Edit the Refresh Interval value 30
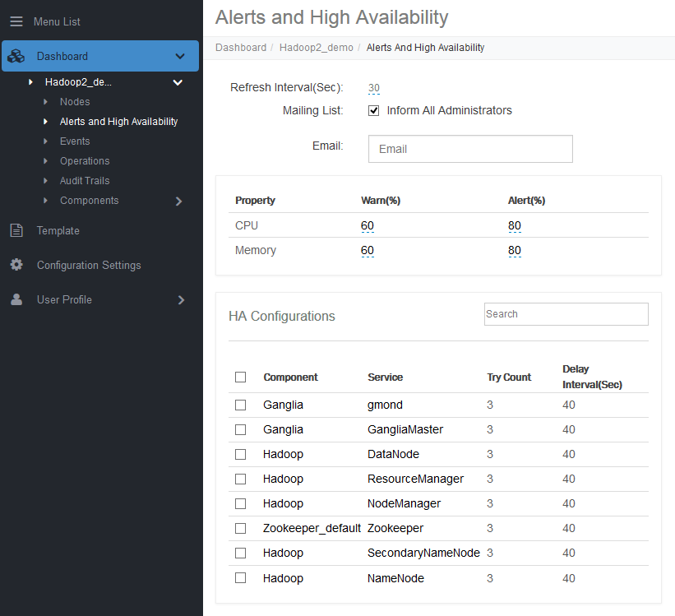This screenshot has width=675, height=616. pyautogui.click(x=374, y=88)
